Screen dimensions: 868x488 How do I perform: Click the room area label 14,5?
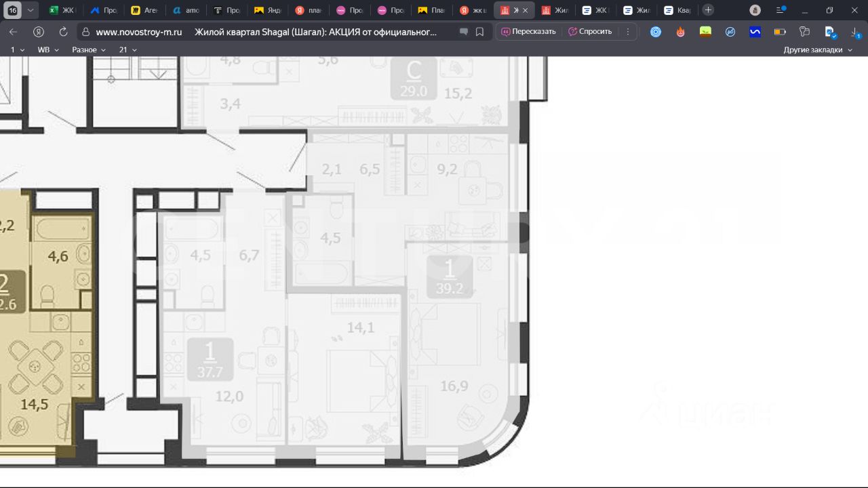point(34,405)
